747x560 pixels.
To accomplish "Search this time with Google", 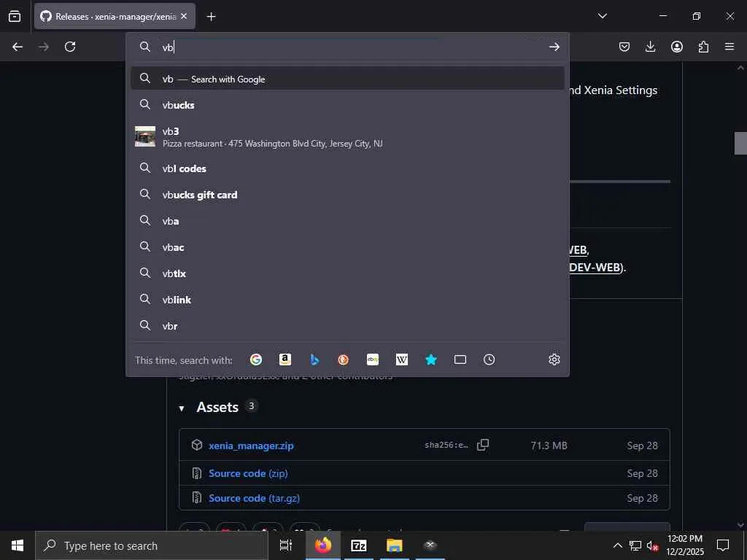I will tap(256, 359).
